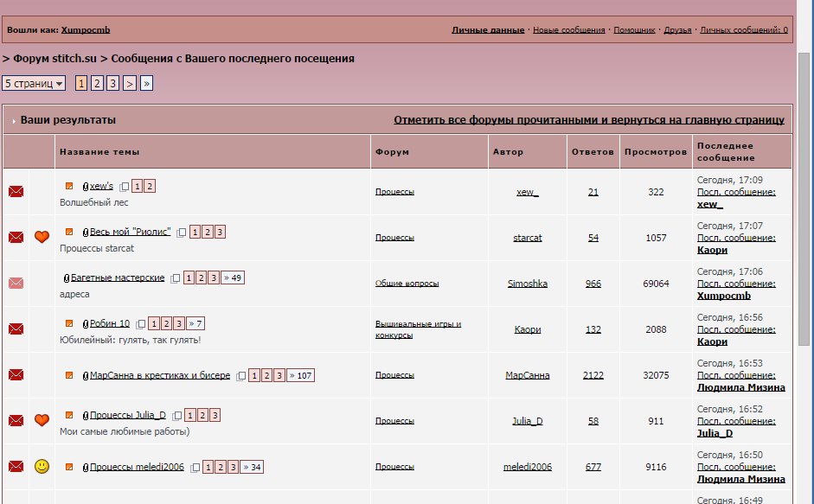814x504 pixels.
Task: Click the faded envelope icon for Багетные мастерские
Action: pyautogui.click(x=16, y=283)
